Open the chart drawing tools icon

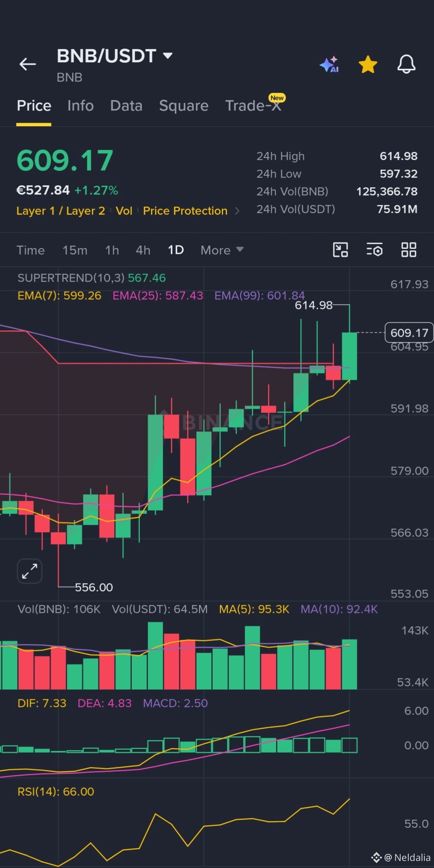point(340,250)
